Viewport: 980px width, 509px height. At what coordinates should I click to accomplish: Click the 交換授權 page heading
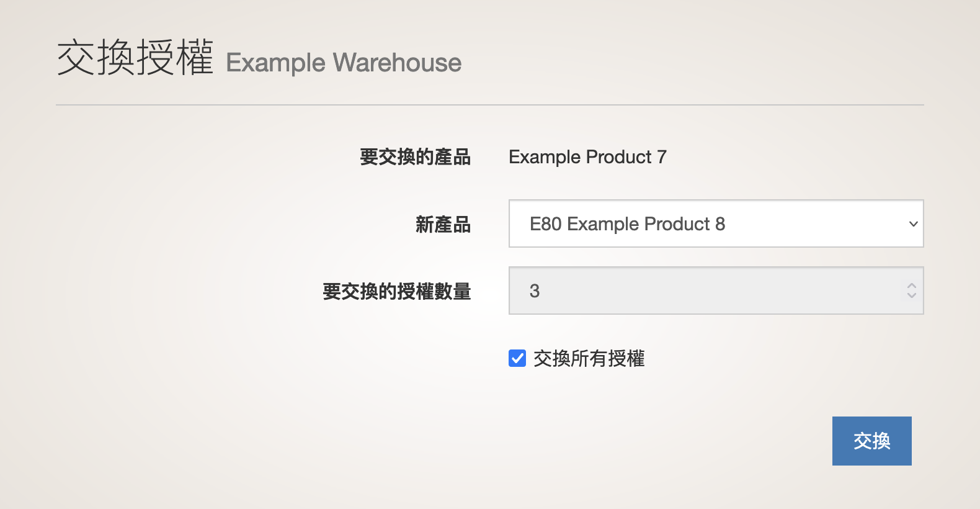click(x=135, y=58)
